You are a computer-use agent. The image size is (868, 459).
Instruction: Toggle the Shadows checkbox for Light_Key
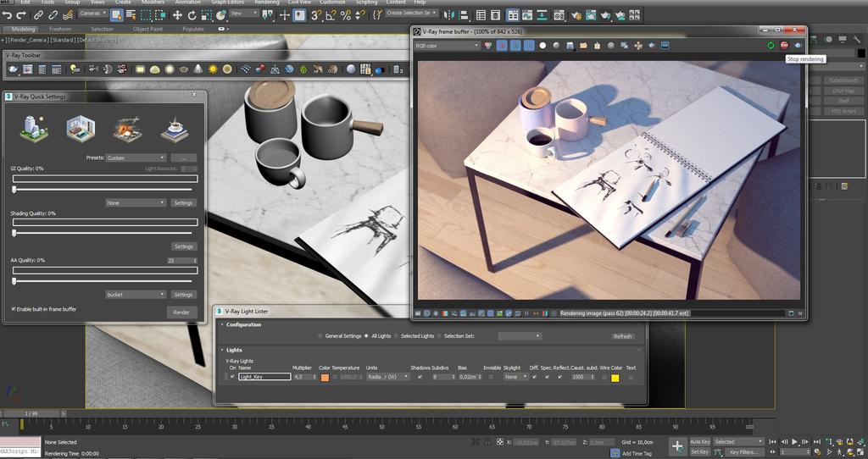420,377
